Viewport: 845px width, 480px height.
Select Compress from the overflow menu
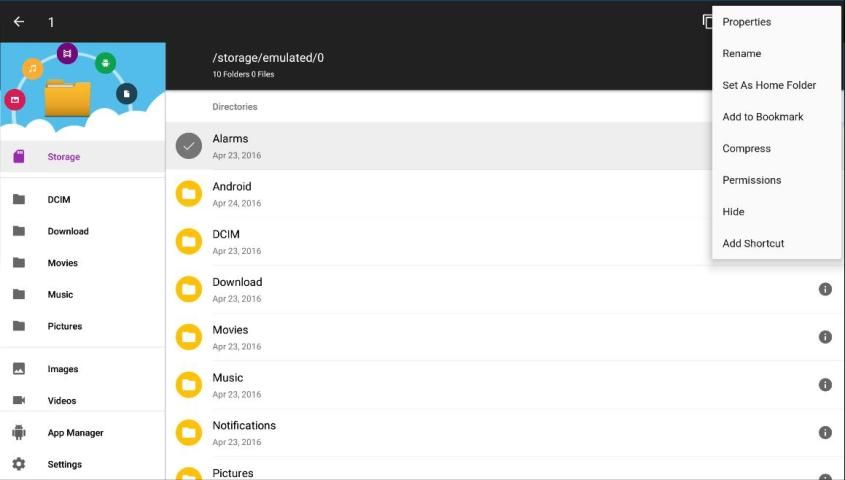(x=747, y=149)
